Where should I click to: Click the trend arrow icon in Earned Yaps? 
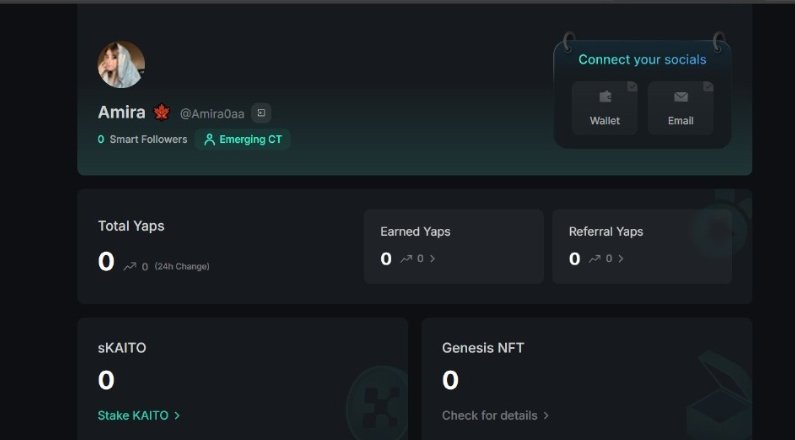pos(406,259)
